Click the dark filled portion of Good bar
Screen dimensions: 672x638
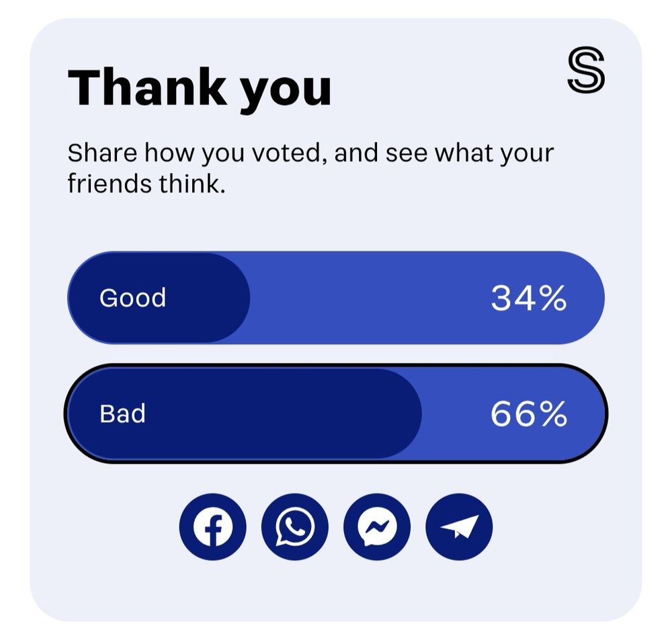(159, 298)
